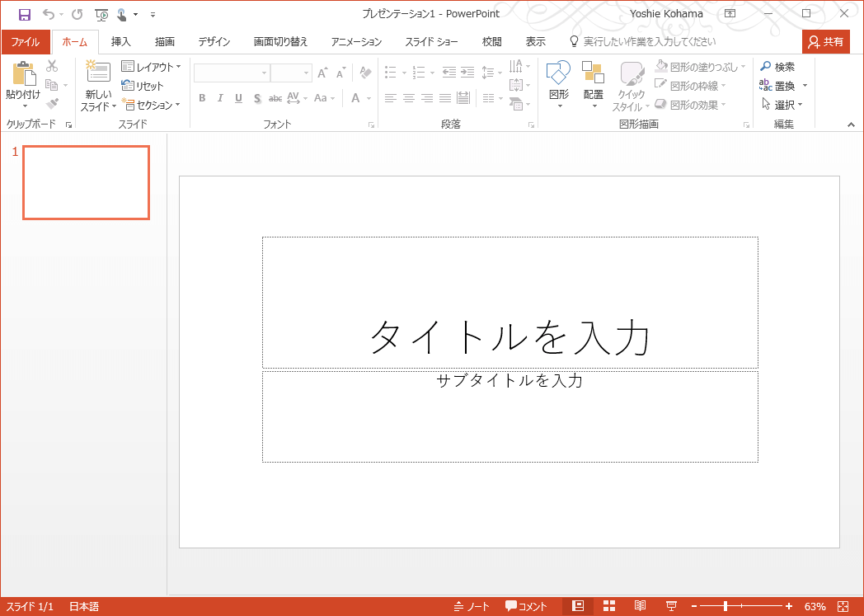Switch to Slide Sorter view icon
864x616 pixels.
[x=609, y=606]
